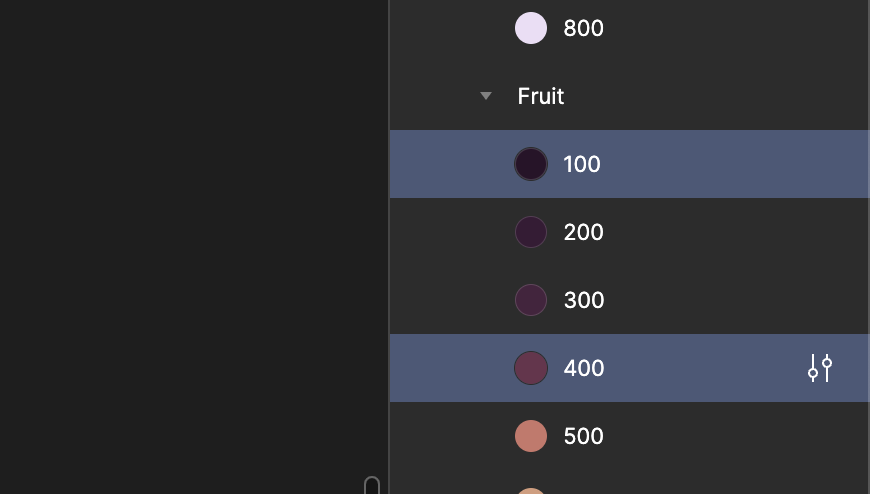
Task: Select the 100 style name text
Action: click(581, 164)
